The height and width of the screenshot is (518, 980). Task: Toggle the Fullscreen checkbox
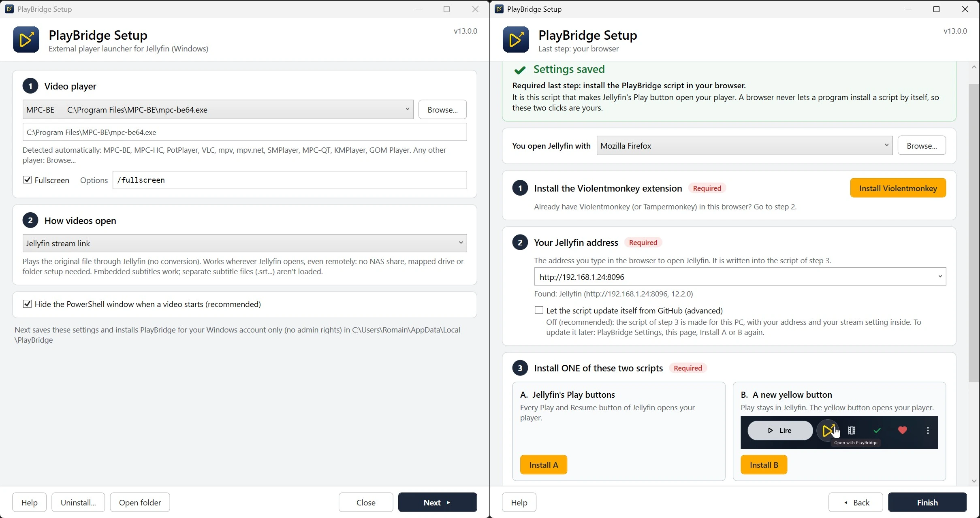(27, 180)
